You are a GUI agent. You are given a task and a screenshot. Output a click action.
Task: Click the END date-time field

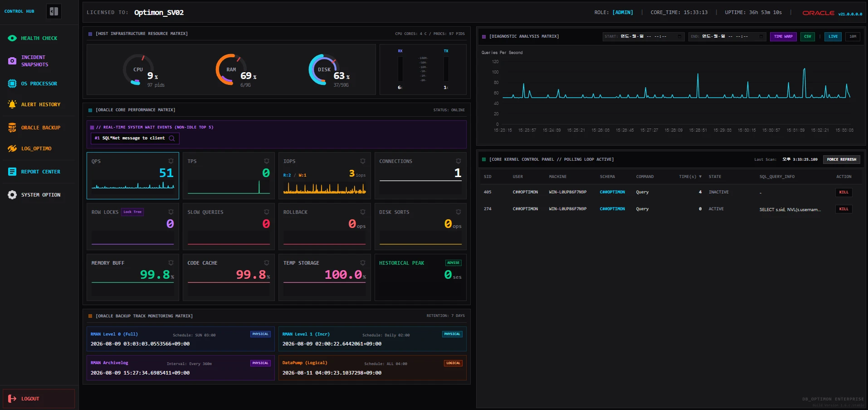pyautogui.click(x=727, y=37)
